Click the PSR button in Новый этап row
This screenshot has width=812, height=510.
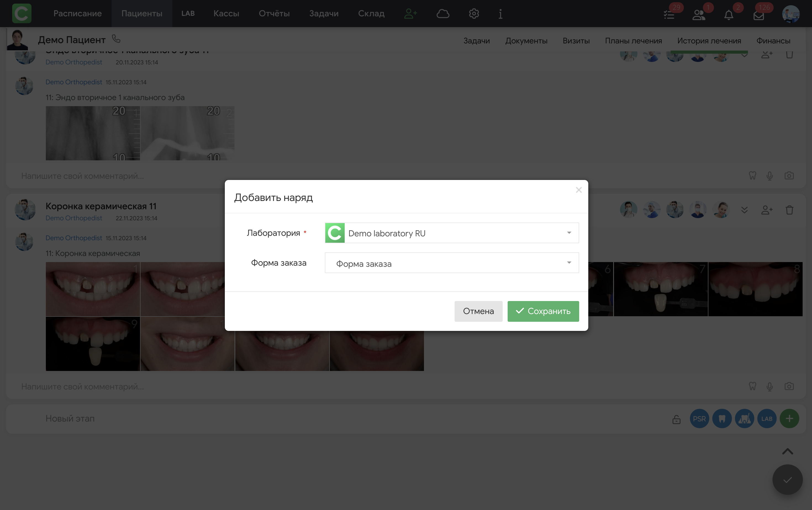coord(700,419)
